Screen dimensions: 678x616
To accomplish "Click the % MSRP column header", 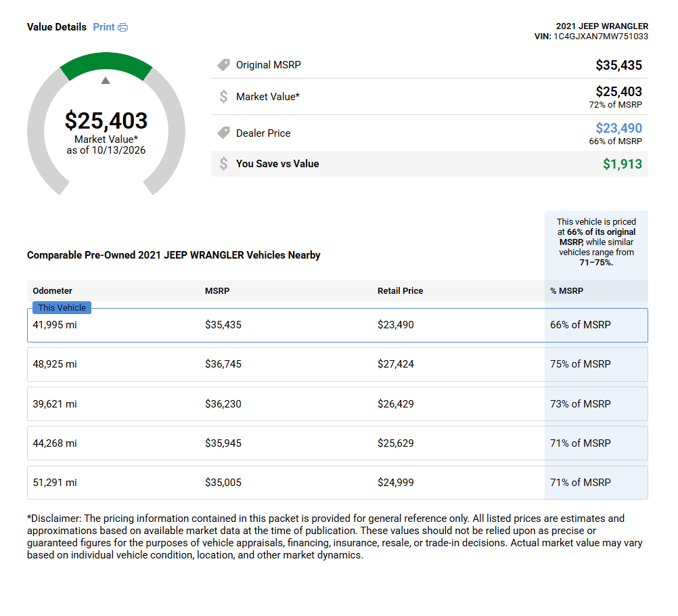I will coord(566,290).
